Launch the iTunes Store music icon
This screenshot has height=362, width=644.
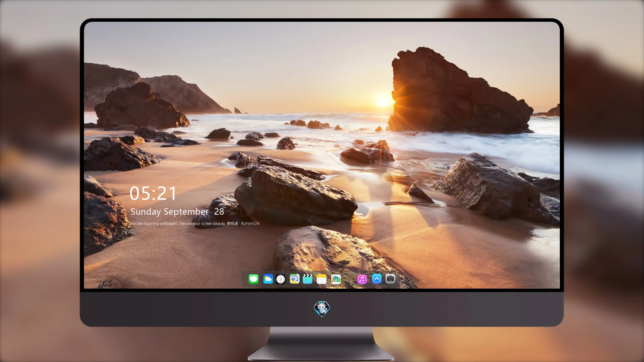tap(362, 279)
